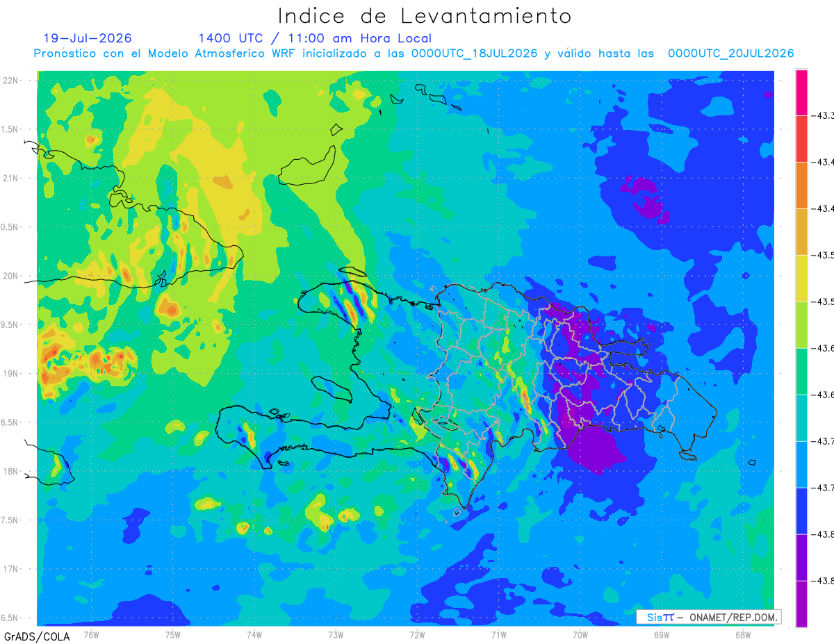
Task: Click the '22N' latitude label
Action: tap(10, 81)
